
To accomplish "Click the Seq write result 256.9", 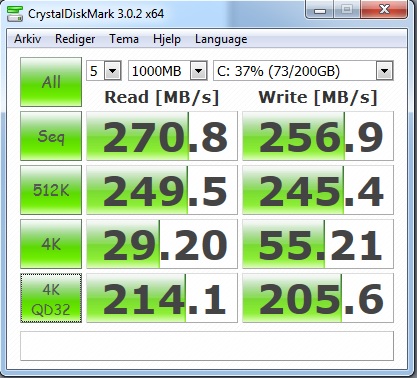I will pyautogui.click(x=318, y=136).
